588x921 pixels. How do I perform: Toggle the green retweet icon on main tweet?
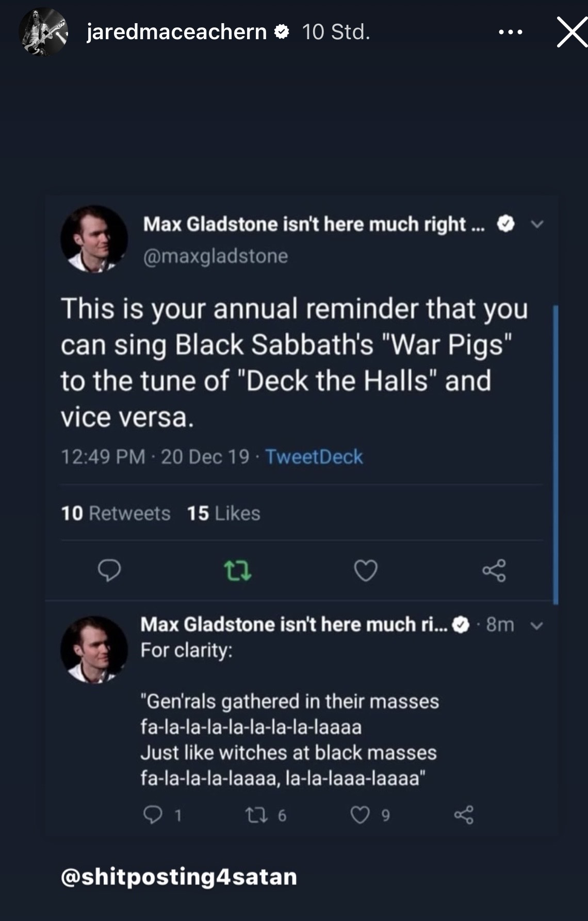[238, 571]
